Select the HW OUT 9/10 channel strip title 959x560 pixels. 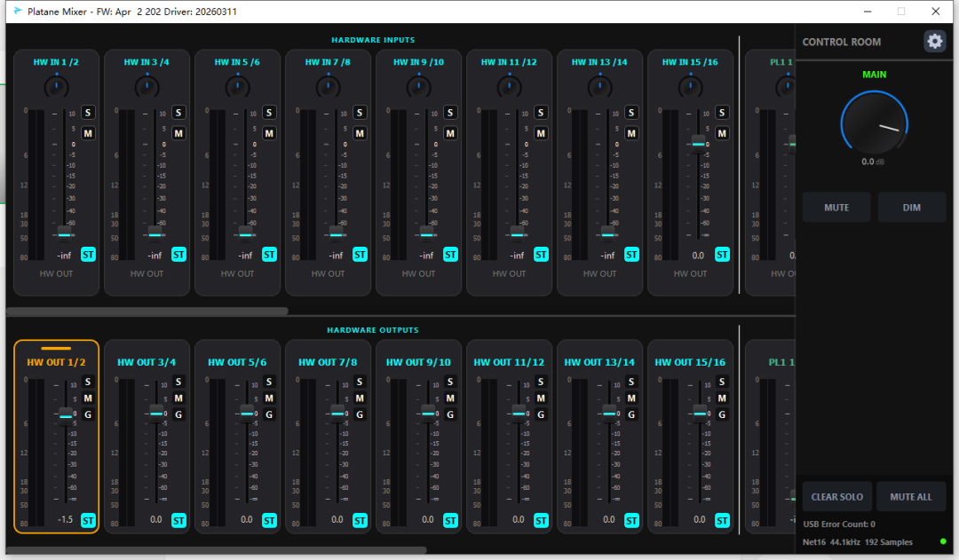pyautogui.click(x=418, y=362)
